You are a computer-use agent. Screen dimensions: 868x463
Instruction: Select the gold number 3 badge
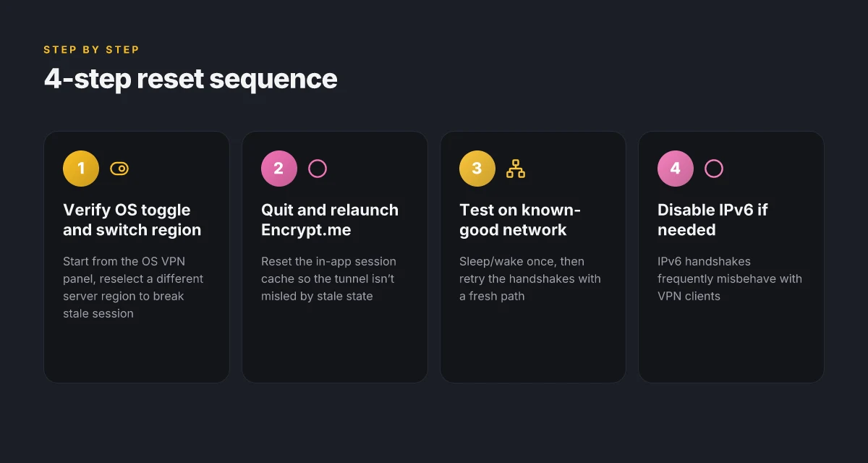click(477, 169)
